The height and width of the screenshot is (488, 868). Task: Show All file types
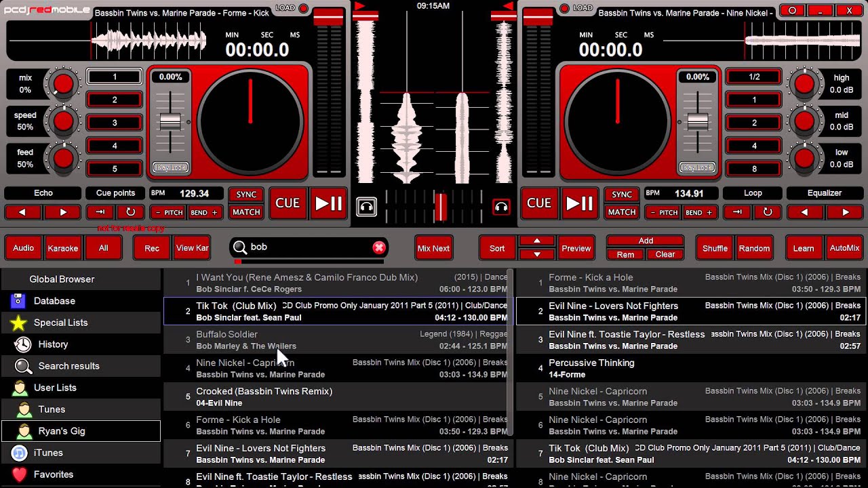coord(103,248)
